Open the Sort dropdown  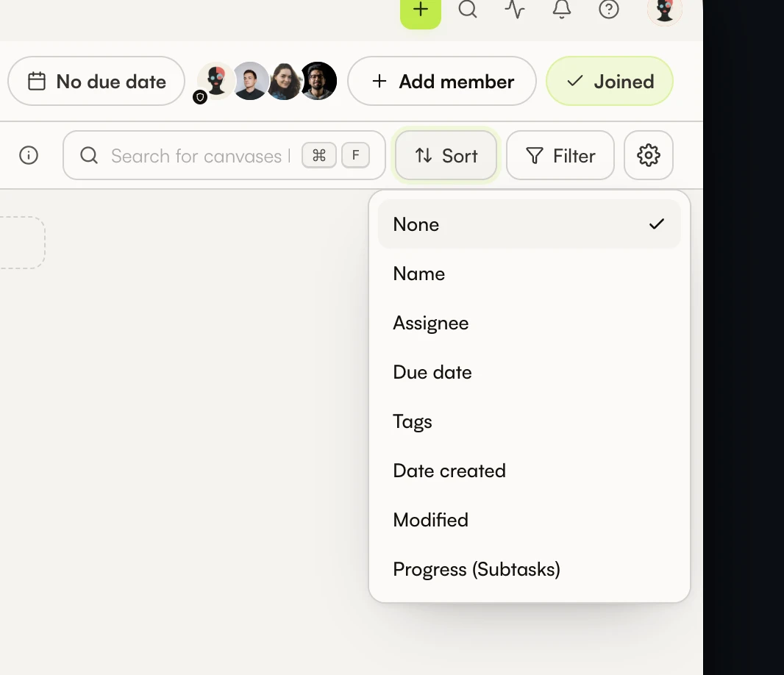pos(446,155)
